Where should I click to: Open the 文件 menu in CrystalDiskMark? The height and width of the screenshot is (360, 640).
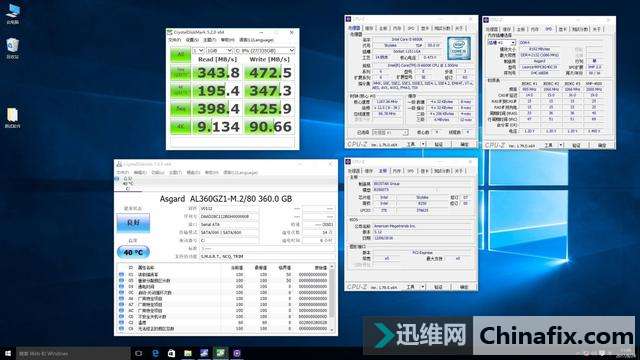point(175,40)
